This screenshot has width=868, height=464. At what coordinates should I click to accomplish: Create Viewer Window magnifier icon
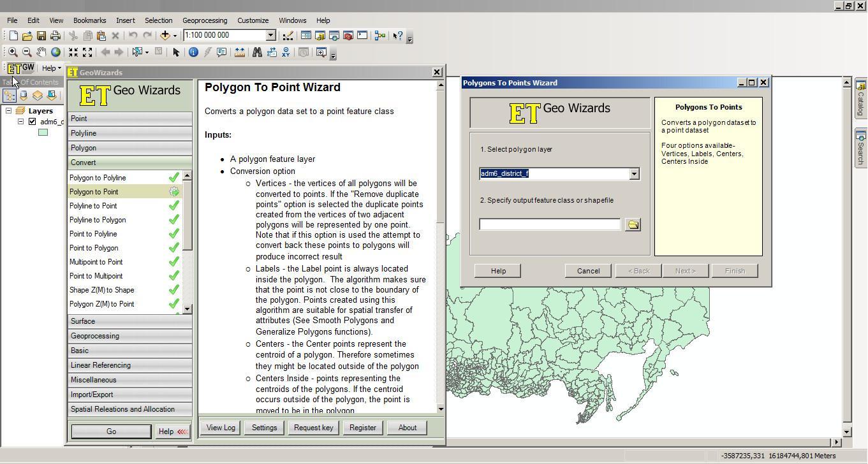321,52
